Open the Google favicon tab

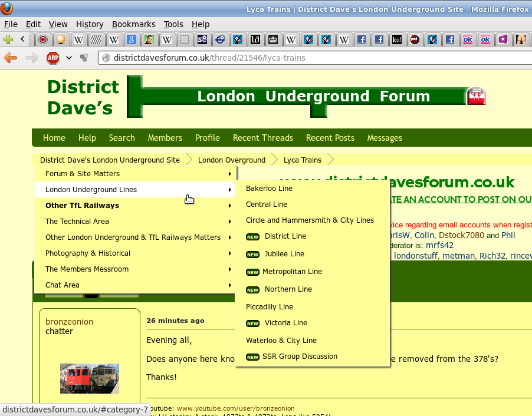[x=131, y=40]
